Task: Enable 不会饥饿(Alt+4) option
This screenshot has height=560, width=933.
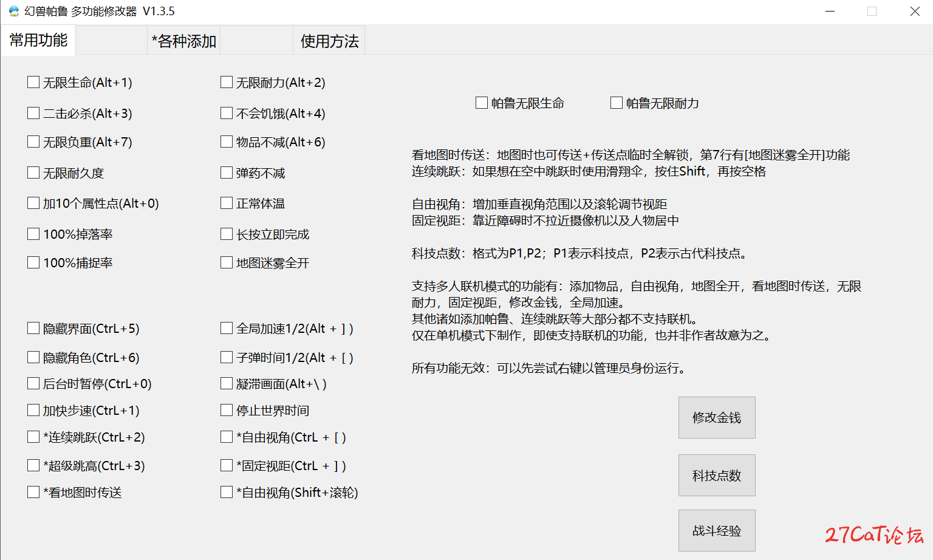Action: [x=227, y=113]
